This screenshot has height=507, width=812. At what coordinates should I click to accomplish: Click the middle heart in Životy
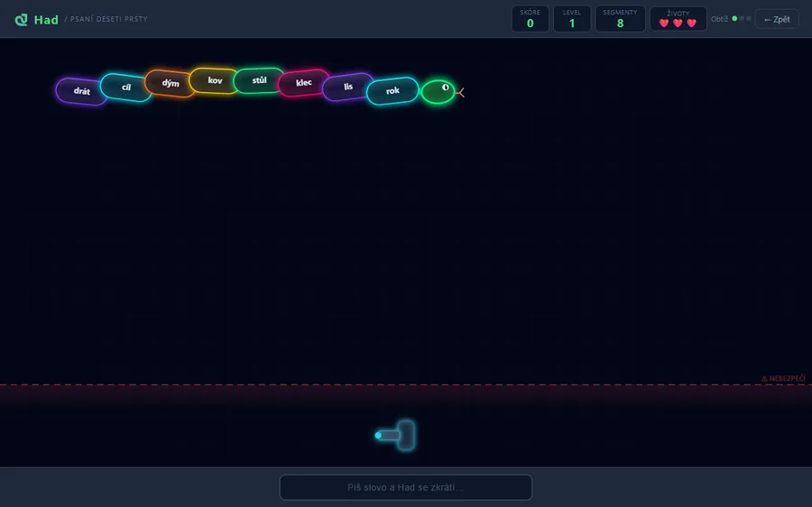(x=678, y=23)
